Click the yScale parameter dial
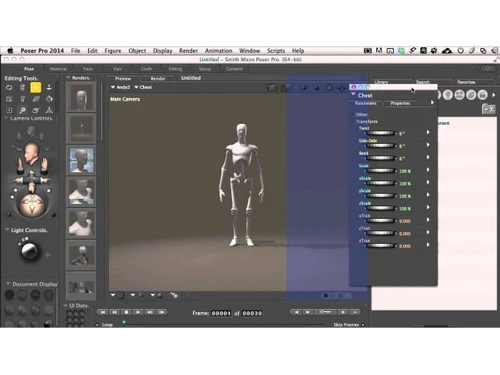The image size is (500, 375). (x=380, y=196)
